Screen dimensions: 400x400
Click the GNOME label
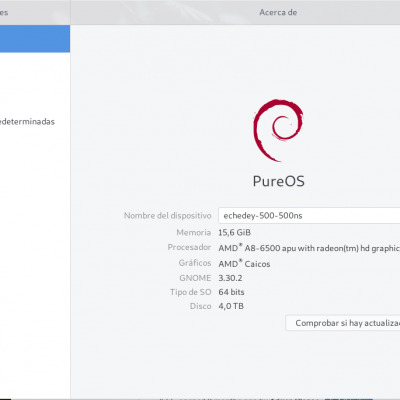pyautogui.click(x=195, y=278)
